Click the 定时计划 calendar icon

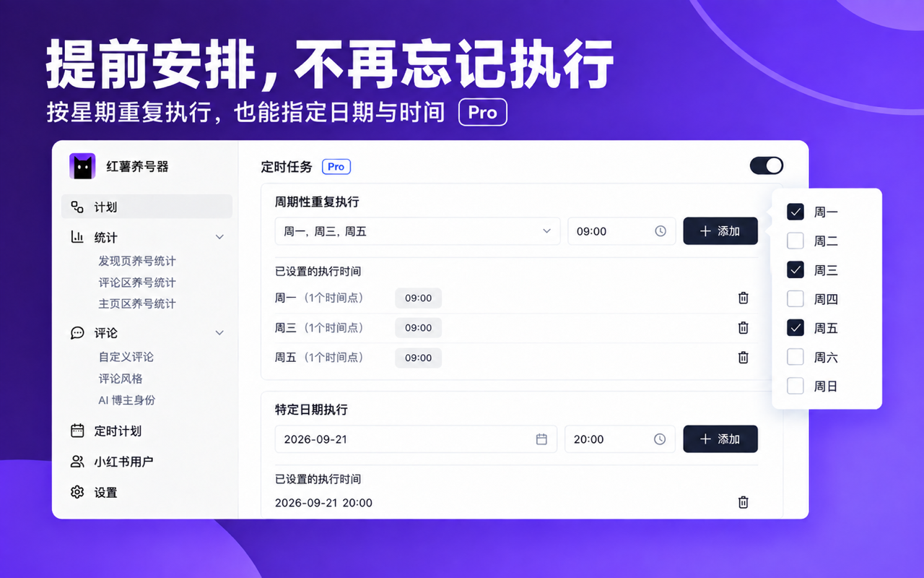click(77, 431)
